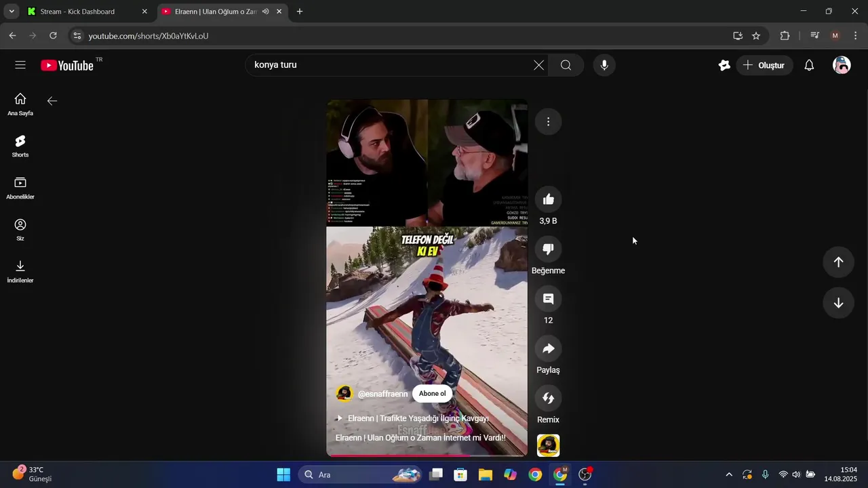The width and height of the screenshot is (868, 488).
Task: Click the back arrow beside the Shorts player
Action: pos(52,101)
